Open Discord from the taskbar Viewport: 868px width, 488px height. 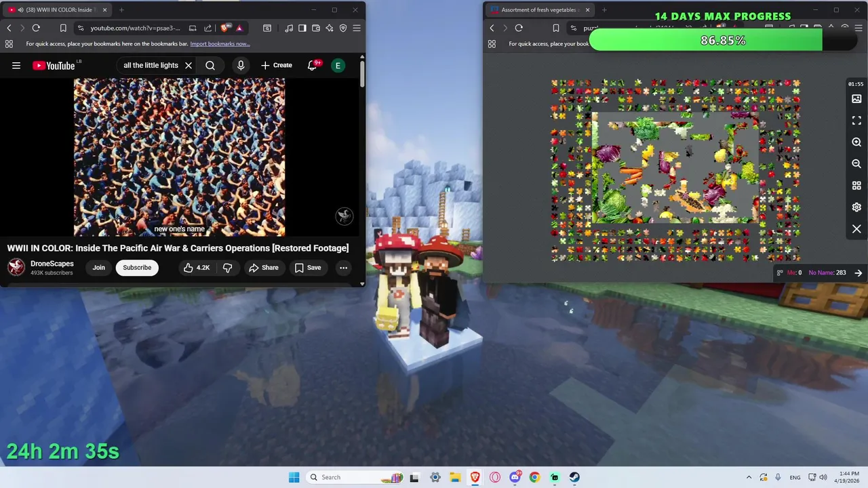click(515, 477)
